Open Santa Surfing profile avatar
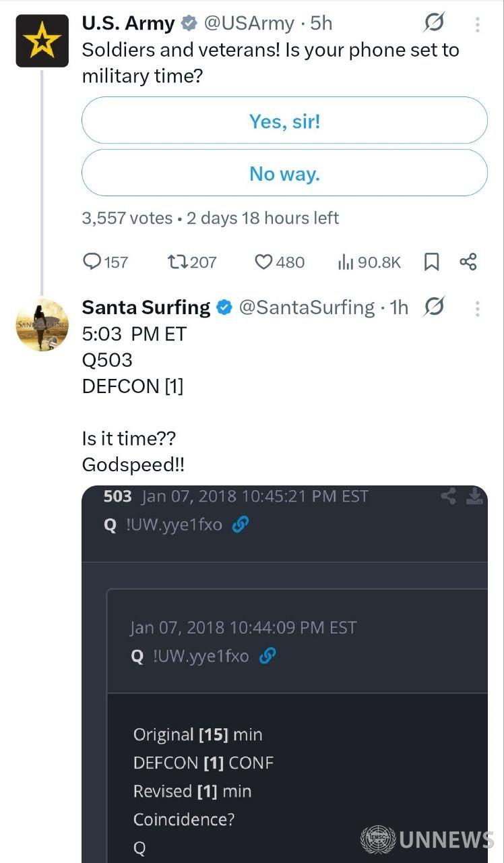 point(42,325)
